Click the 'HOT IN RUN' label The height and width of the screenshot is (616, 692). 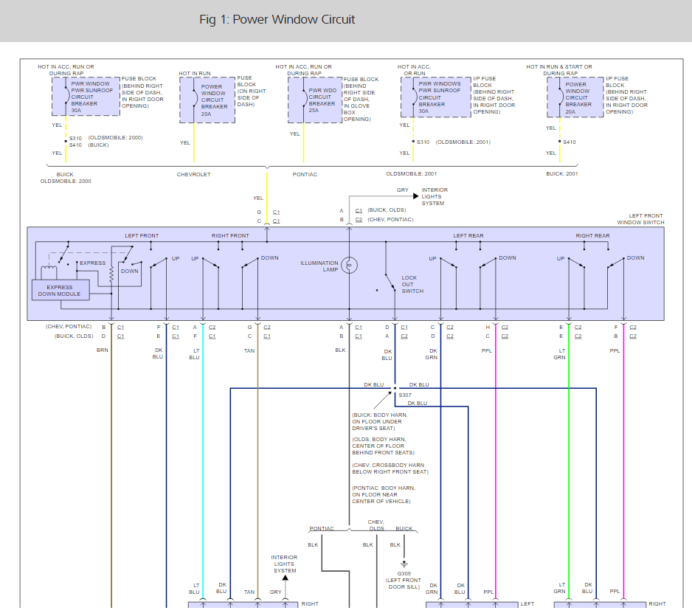pos(195,73)
